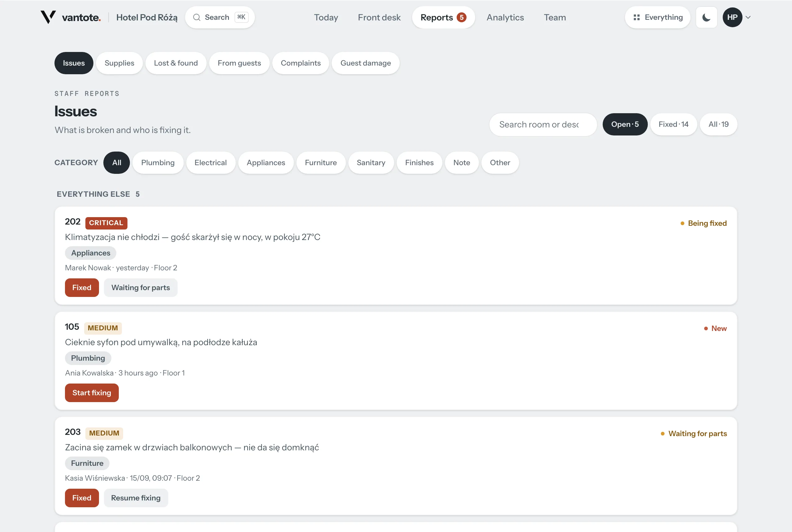Filter category by Other
The height and width of the screenshot is (532, 792).
coord(500,163)
